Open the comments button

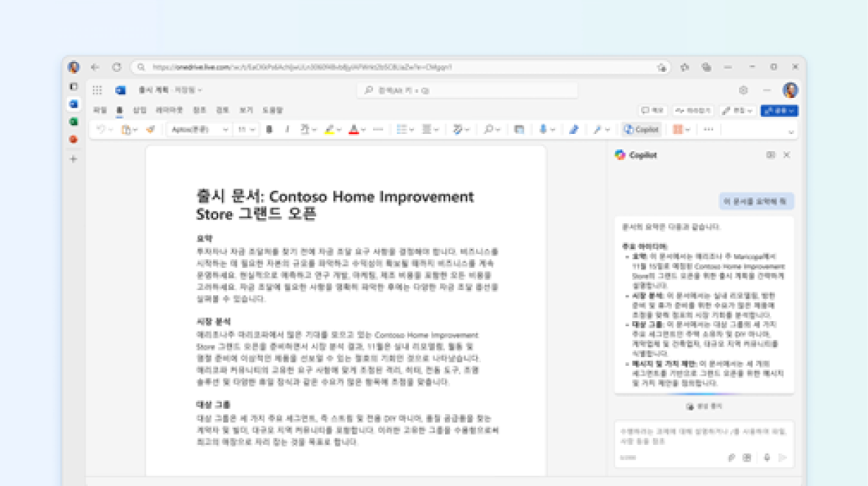tap(653, 110)
